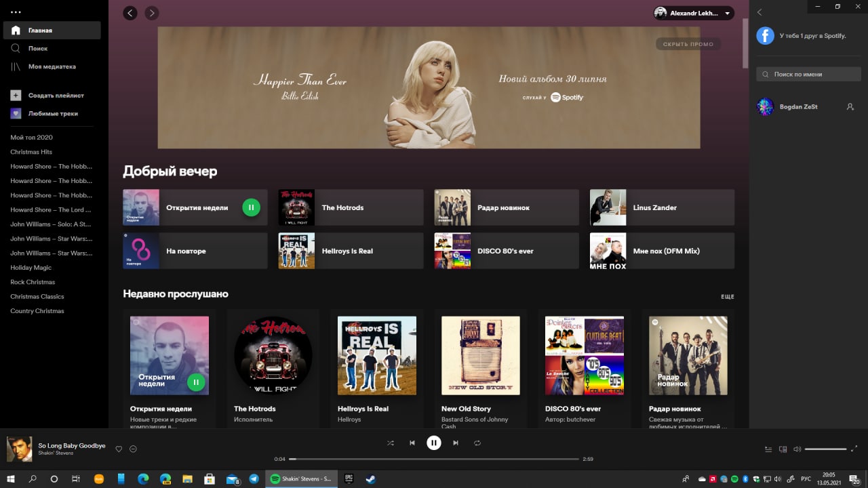This screenshot has width=868, height=488.
Task: Click ЕЩЕ next to Недавно прослушано
Action: [x=728, y=297]
